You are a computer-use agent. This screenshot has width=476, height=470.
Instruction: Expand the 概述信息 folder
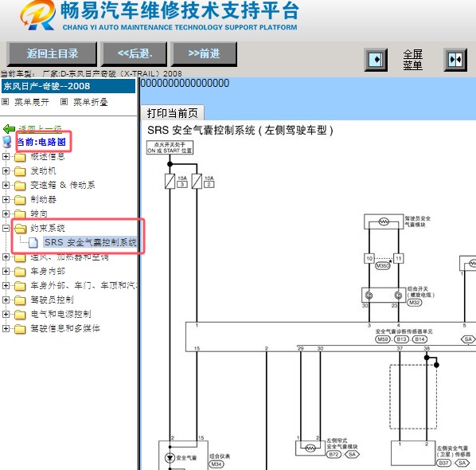point(6,156)
